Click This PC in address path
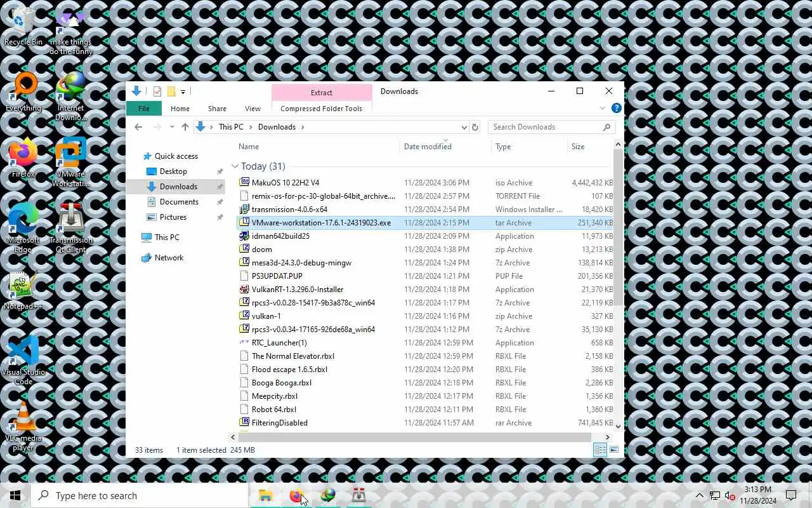The width and height of the screenshot is (812, 508). point(231,127)
